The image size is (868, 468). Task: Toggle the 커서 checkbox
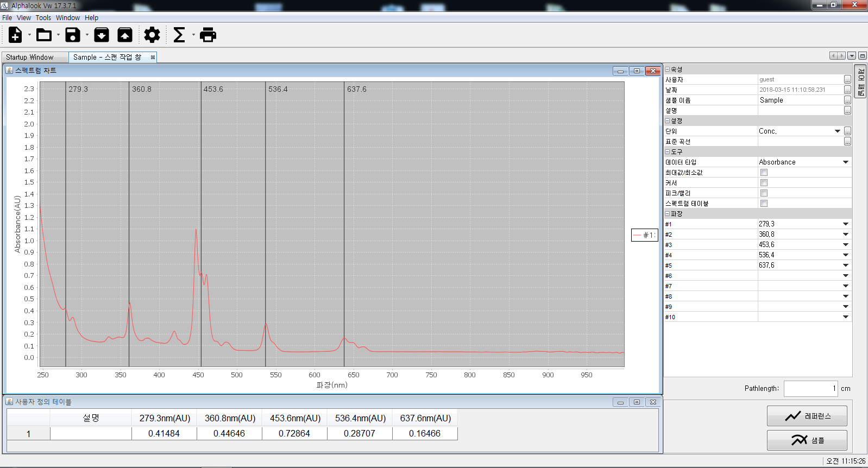tap(764, 183)
